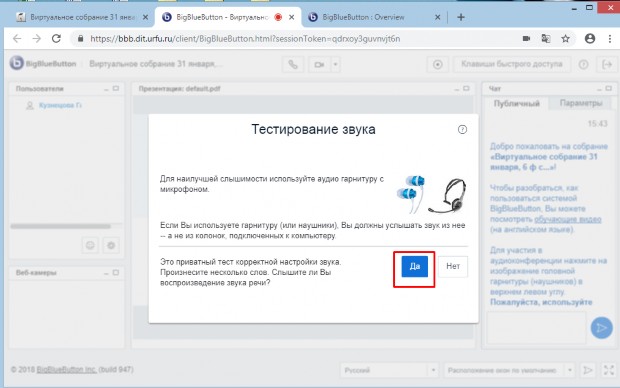The width and height of the screenshot is (620, 388).
Task: Open Chrome profile account icon
Action: [x=590, y=38]
